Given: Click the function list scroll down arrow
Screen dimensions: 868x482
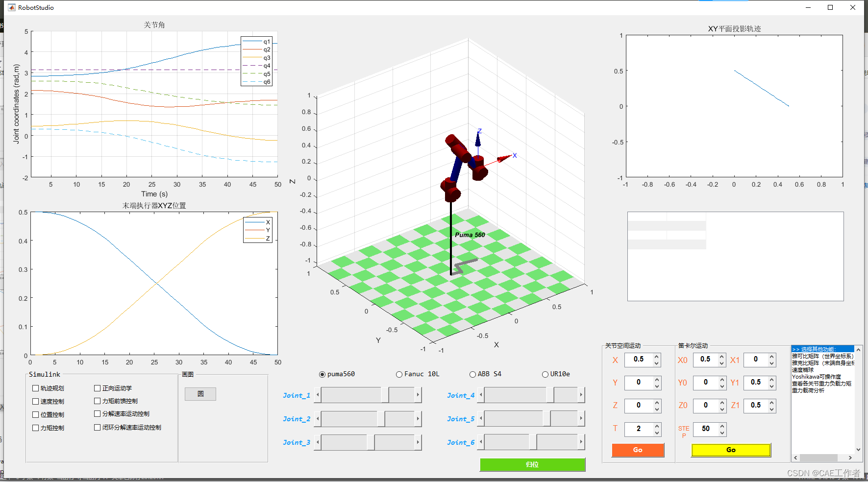Looking at the screenshot, I should (858, 449).
